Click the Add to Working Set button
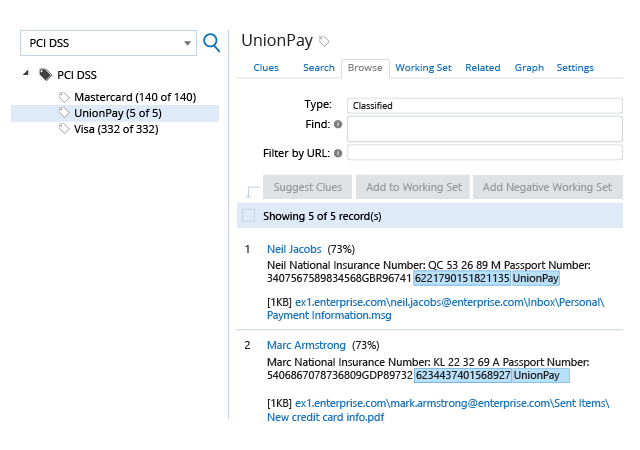This screenshot has height=450, width=640. 413,187
